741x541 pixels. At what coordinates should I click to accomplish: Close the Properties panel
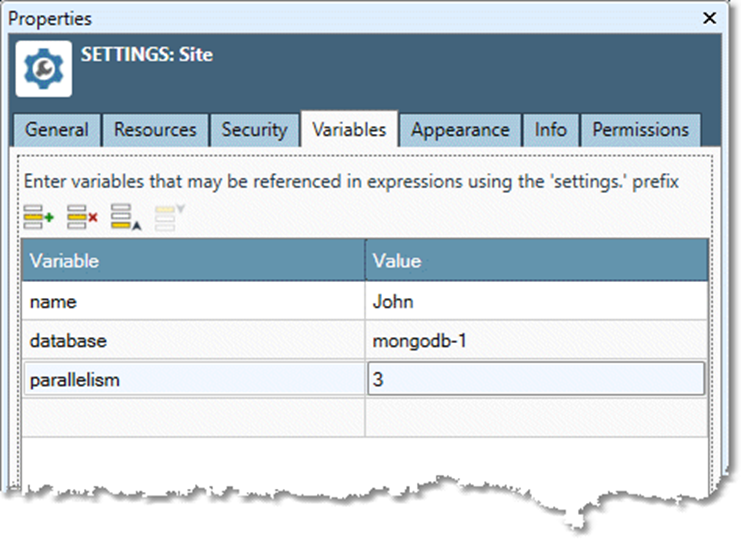[710, 18]
